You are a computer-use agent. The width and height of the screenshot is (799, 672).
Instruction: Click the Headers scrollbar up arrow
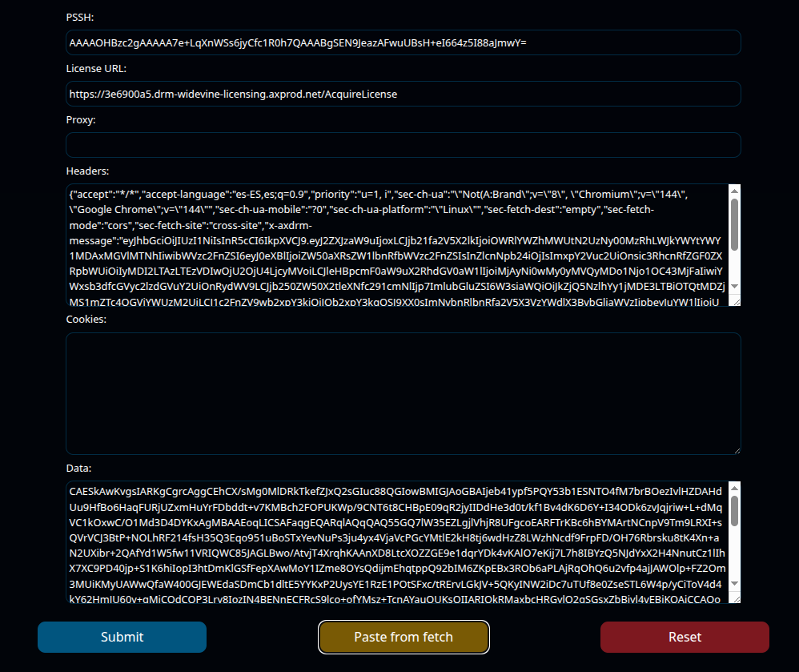pyautogui.click(x=734, y=191)
